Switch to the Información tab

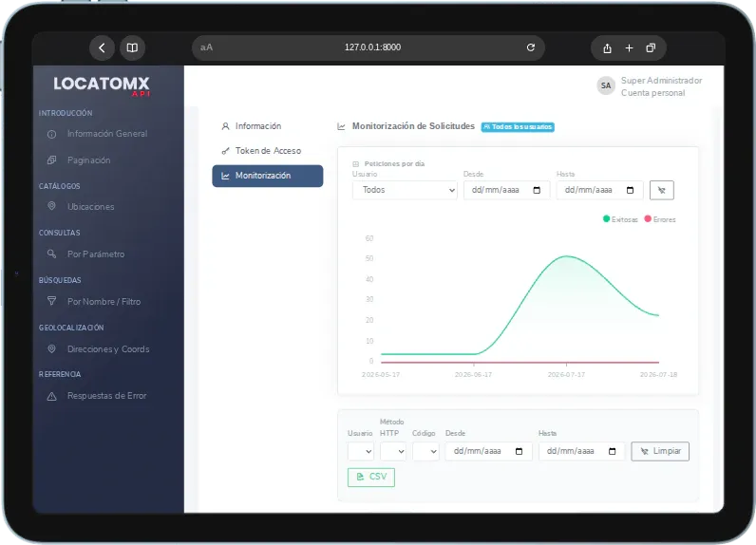[268, 126]
